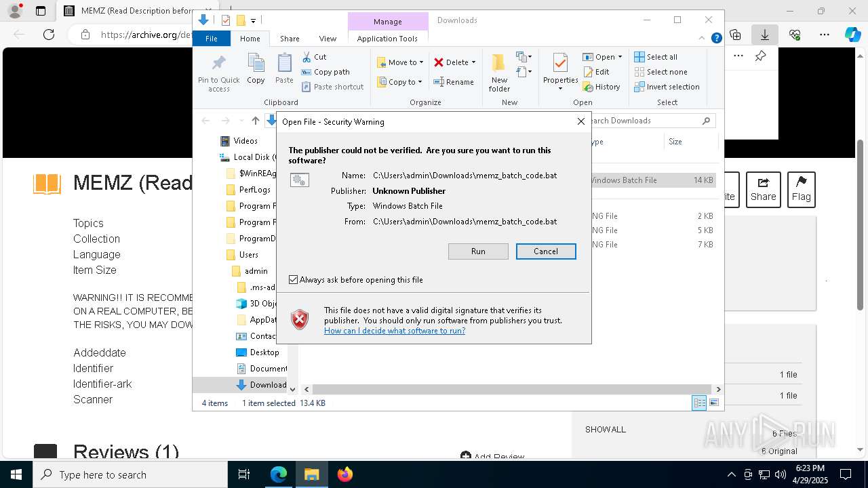
Task: Open the Move to dropdown
Action: (x=400, y=62)
